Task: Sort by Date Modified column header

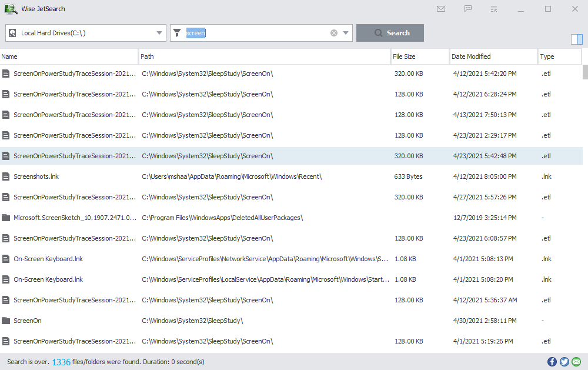Action: pos(493,56)
